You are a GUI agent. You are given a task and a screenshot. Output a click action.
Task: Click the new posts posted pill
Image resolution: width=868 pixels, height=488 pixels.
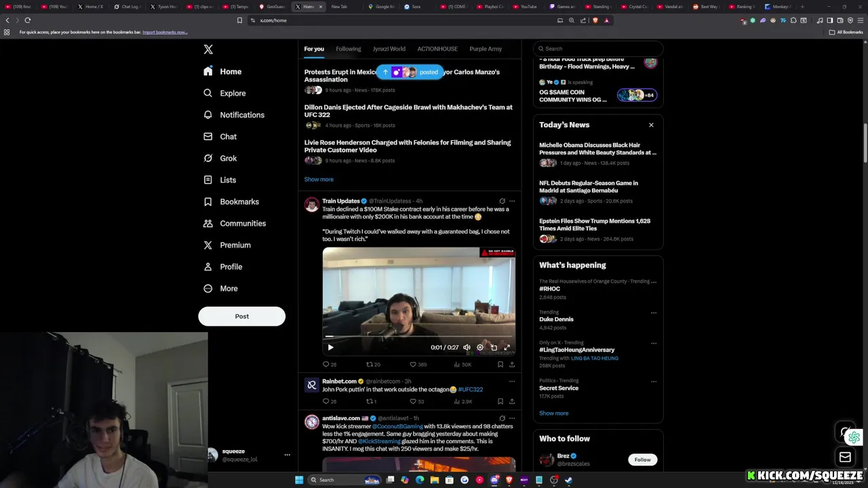pos(410,72)
